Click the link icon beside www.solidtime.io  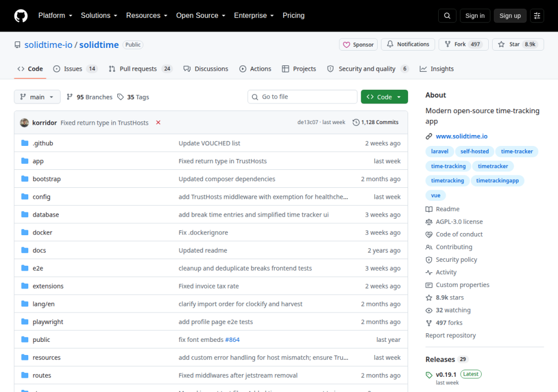tap(429, 136)
